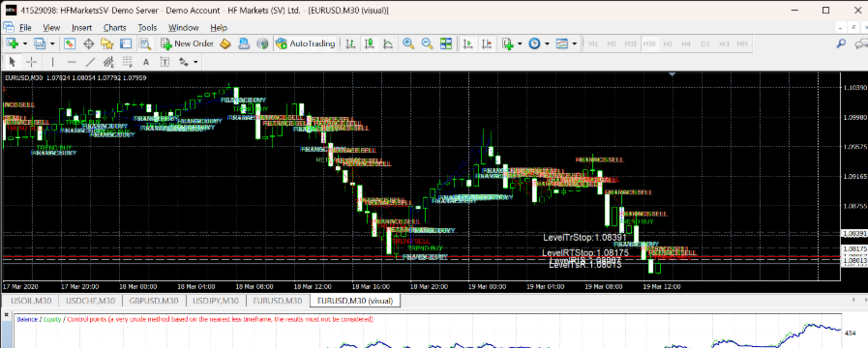The image size is (868, 348).
Task: Expand the Templates dropdown arrow
Action: pyautogui.click(x=575, y=43)
